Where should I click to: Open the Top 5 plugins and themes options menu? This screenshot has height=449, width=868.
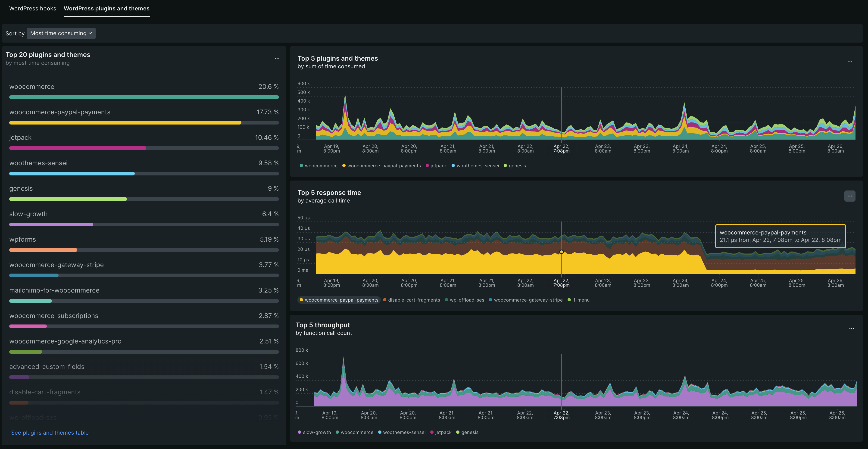[850, 62]
